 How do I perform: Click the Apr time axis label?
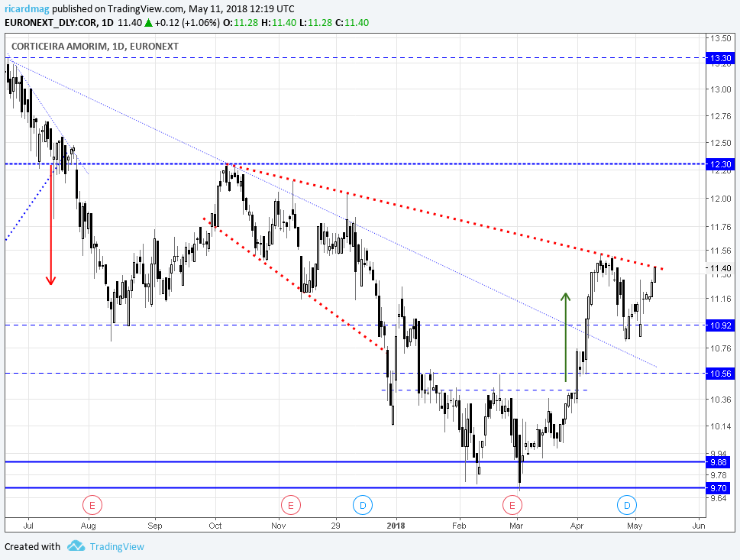[577, 526]
